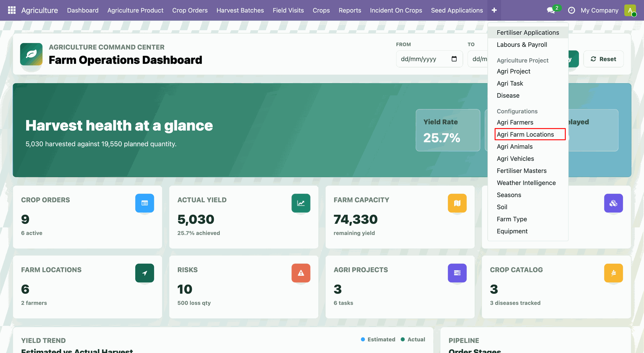Select Seasons menu entry
644x353 pixels.
coord(528,195)
